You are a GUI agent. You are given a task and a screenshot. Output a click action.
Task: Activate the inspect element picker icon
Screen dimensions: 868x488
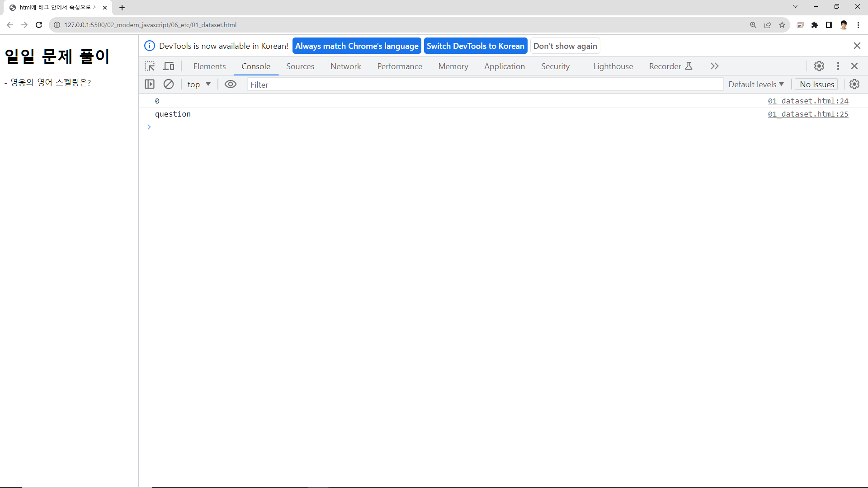point(150,66)
